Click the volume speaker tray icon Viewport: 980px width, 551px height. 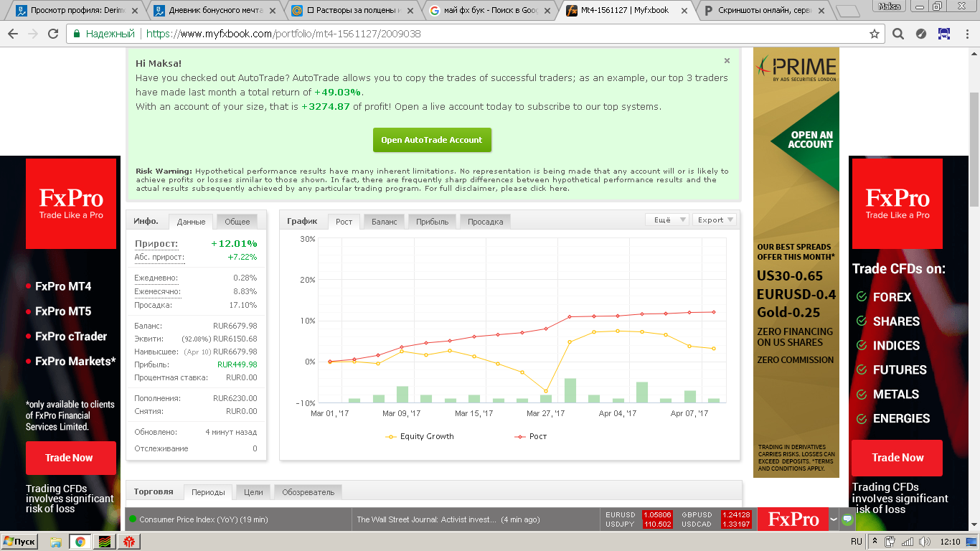925,542
